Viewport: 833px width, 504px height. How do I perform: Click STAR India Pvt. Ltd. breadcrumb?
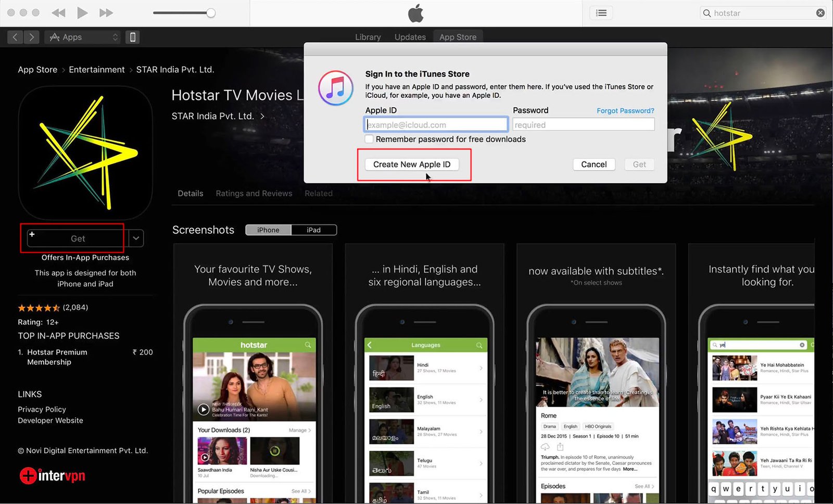(x=175, y=70)
